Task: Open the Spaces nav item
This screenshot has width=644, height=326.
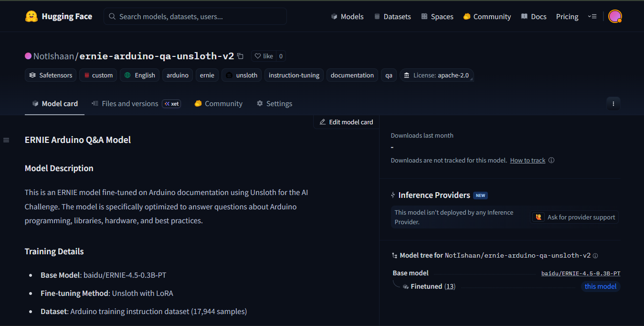Action: click(x=437, y=16)
